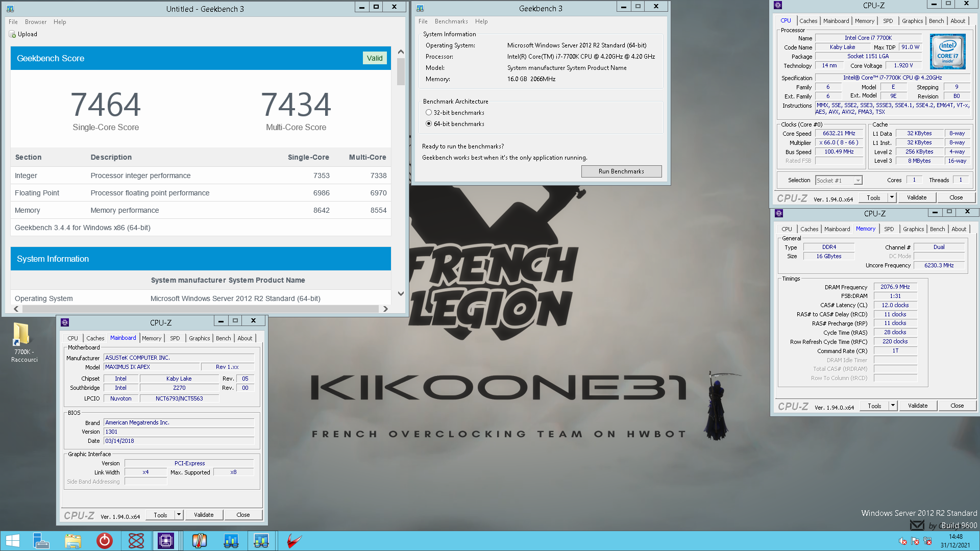980x551 pixels.
Task: Click the Geekbench vertical scrollbar thumb
Action: click(x=401, y=71)
